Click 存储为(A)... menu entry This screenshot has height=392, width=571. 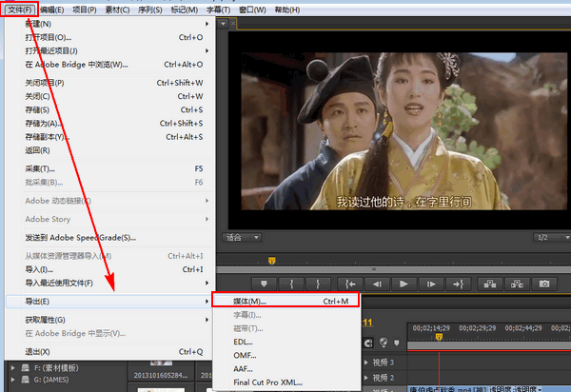tap(110, 124)
